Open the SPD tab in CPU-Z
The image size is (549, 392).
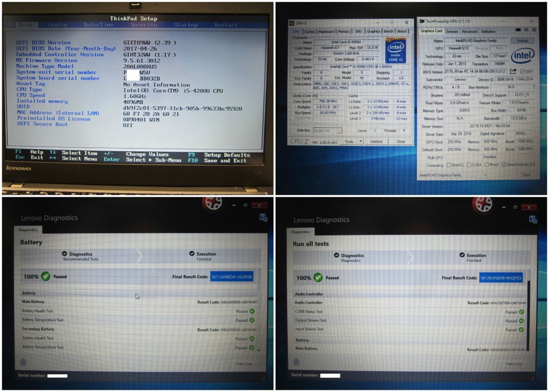click(x=358, y=32)
